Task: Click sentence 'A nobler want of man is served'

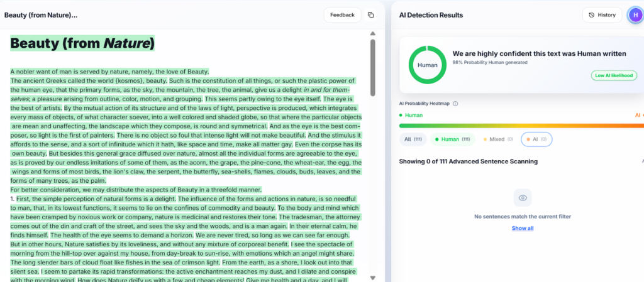Action: [x=109, y=72]
